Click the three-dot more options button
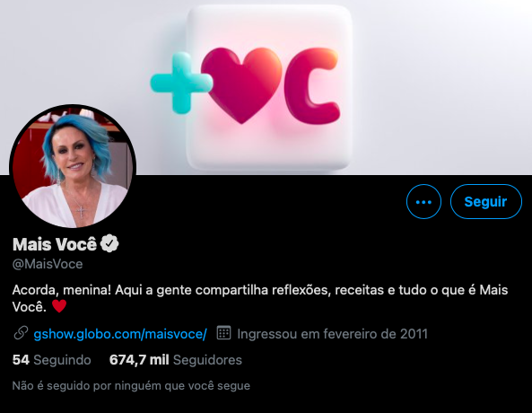The height and width of the screenshot is (413, 532). (x=423, y=202)
